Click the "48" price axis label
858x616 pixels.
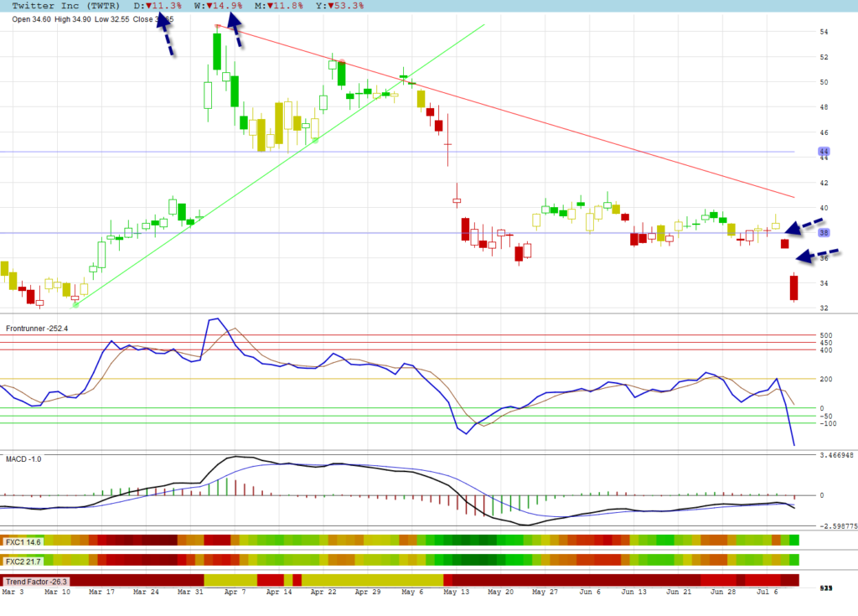pyautogui.click(x=824, y=107)
